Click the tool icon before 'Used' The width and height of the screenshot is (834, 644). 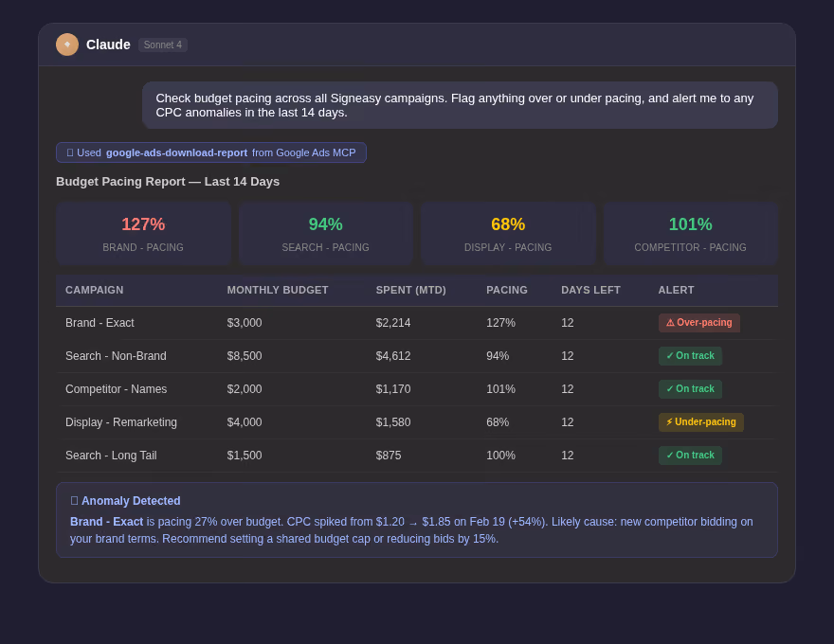point(70,152)
